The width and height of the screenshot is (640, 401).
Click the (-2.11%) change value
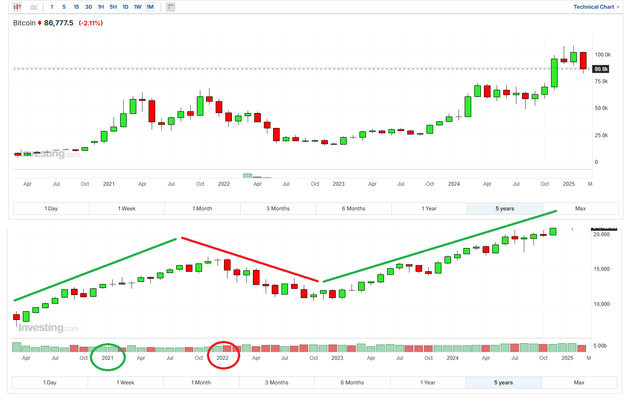coord(91,23)
